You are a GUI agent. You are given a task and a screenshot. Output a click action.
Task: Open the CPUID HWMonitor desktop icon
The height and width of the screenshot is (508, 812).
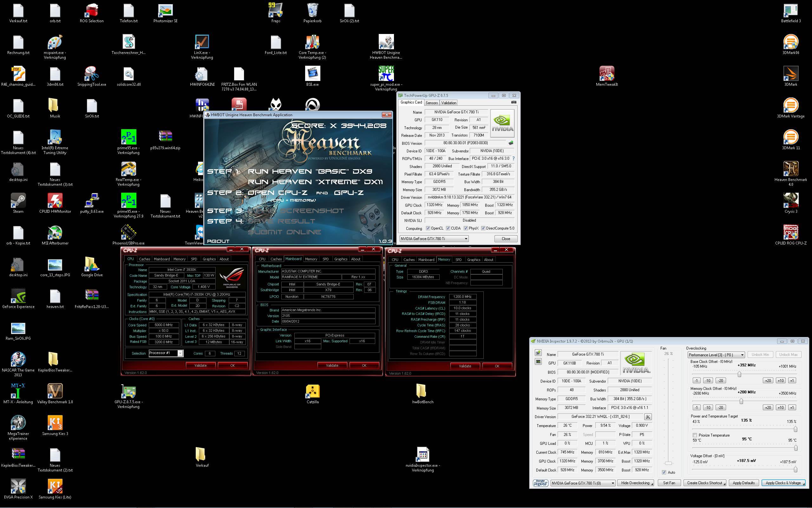pyautogui.click(x=55, y=204)
